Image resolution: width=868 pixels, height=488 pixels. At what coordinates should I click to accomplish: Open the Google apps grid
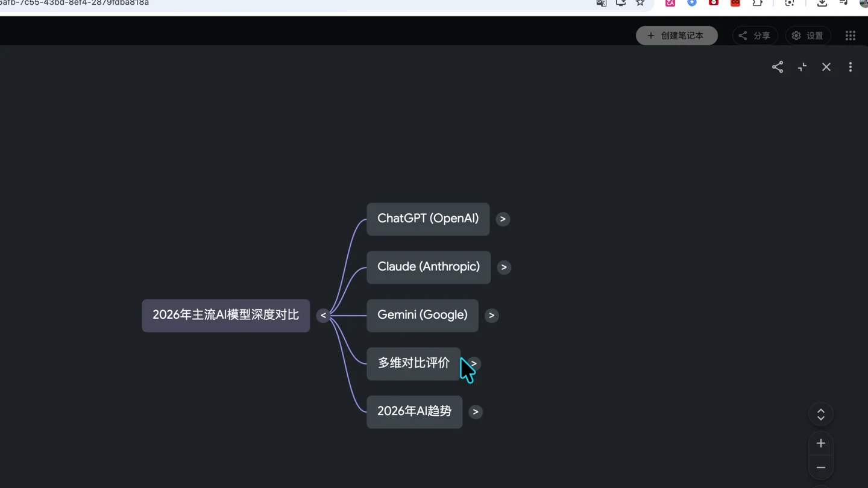851,36
